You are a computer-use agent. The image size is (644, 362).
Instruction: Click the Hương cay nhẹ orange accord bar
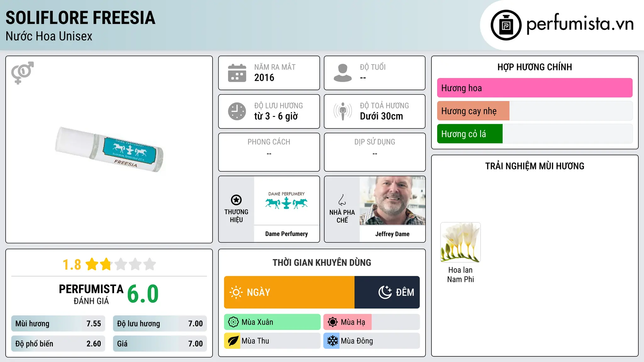[473, 111]
